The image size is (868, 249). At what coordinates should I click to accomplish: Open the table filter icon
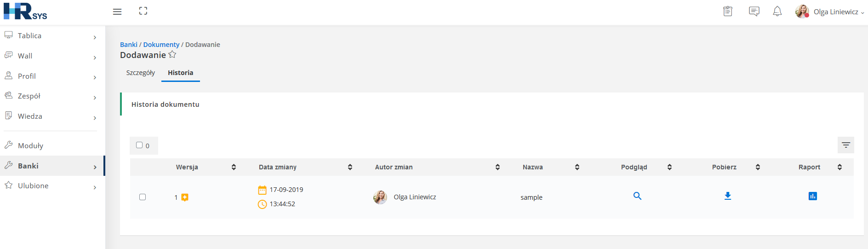(x=846, y=145)
